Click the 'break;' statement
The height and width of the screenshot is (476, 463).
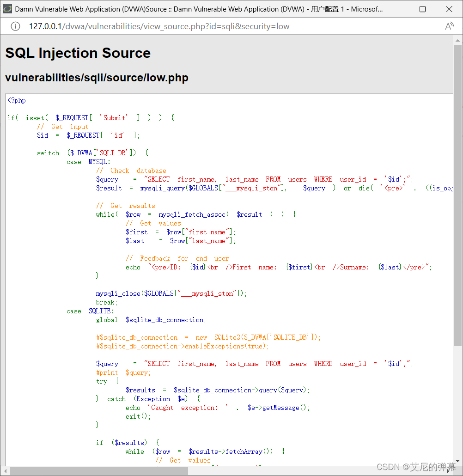coord(107,302)
